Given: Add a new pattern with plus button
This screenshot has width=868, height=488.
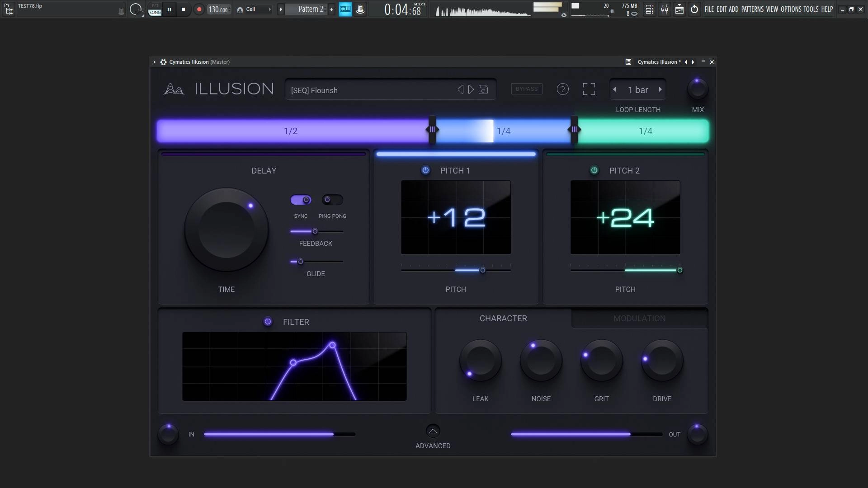Looking at the screenshot, I should (x=332, y=9).
